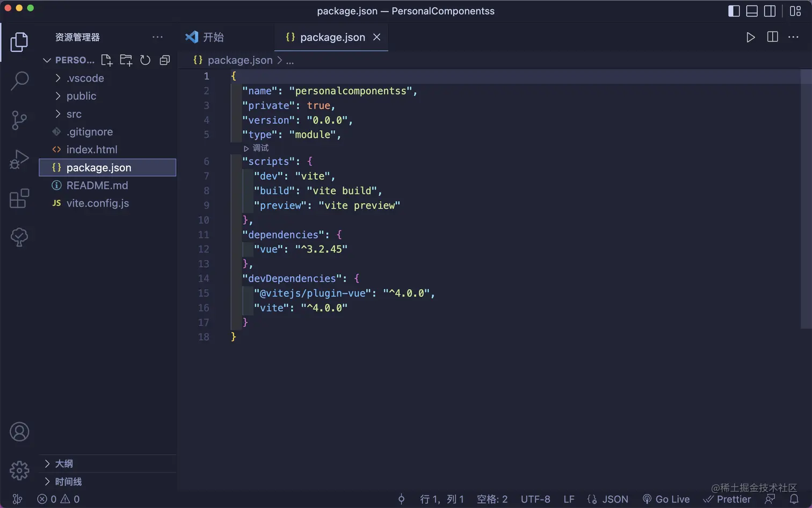Click the editor vertical scrollbar
This screenshot has height=508, width=812.
806,198
